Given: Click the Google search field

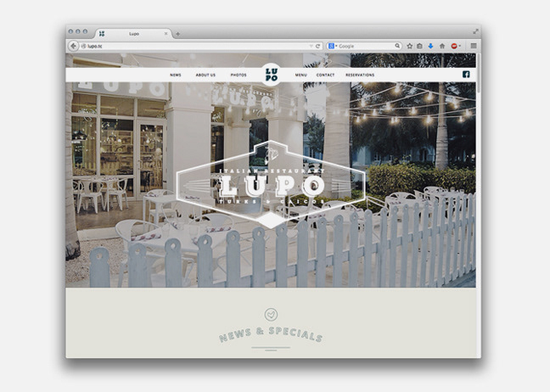Looking at the screenshot, I should (365, 46).
